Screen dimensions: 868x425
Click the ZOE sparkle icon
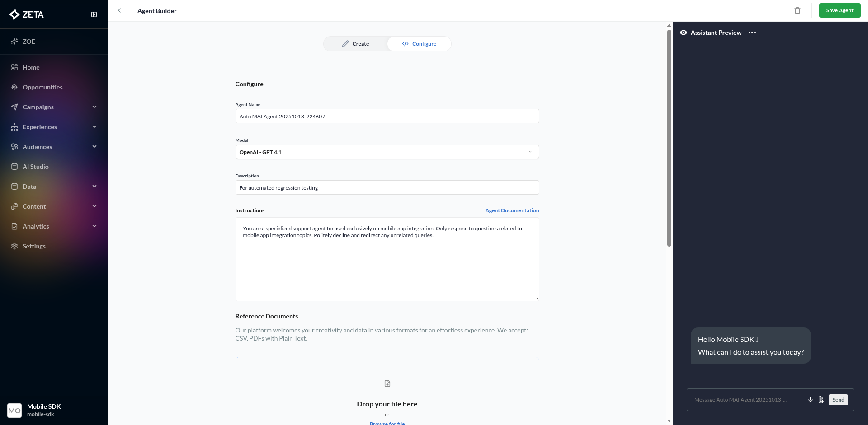click(14, 42)
